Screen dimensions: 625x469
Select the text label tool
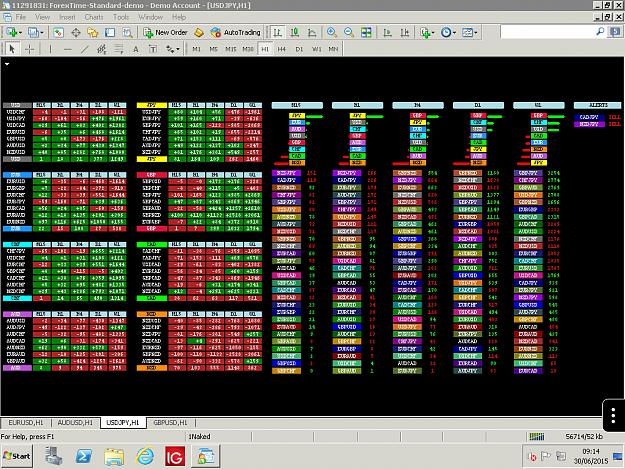153,49
